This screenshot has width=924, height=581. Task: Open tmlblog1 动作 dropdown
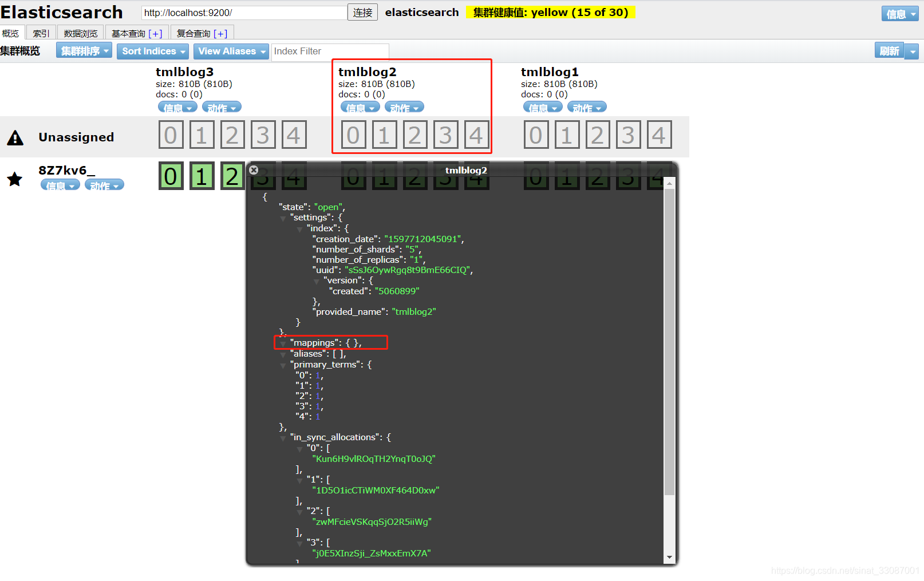[x=587, y=107]
